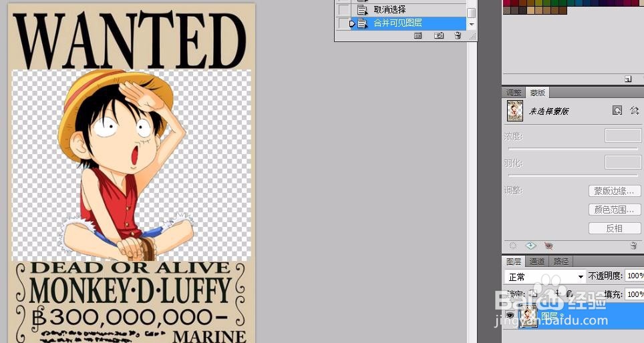
Task: Switch to the 调整 tab
Action: point(513,93)
